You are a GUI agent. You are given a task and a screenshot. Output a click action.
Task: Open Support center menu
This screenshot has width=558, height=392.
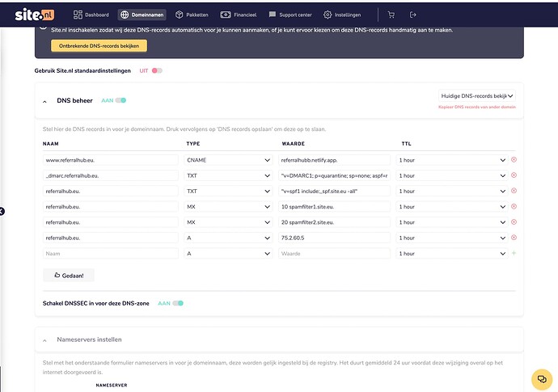coord(290,15)
